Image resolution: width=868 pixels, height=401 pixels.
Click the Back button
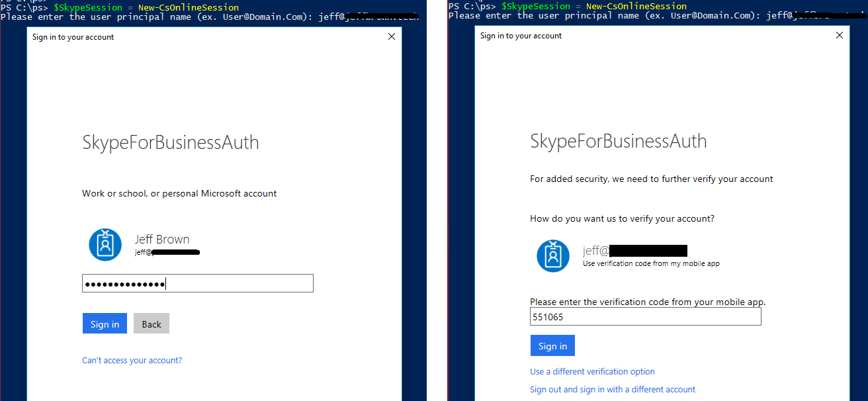tap(152, 324)
